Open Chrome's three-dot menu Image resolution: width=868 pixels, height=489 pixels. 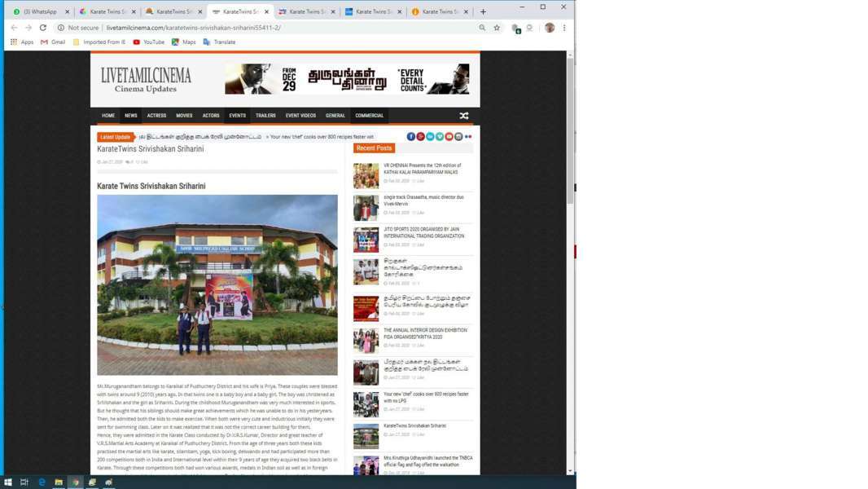pos(564,28)
